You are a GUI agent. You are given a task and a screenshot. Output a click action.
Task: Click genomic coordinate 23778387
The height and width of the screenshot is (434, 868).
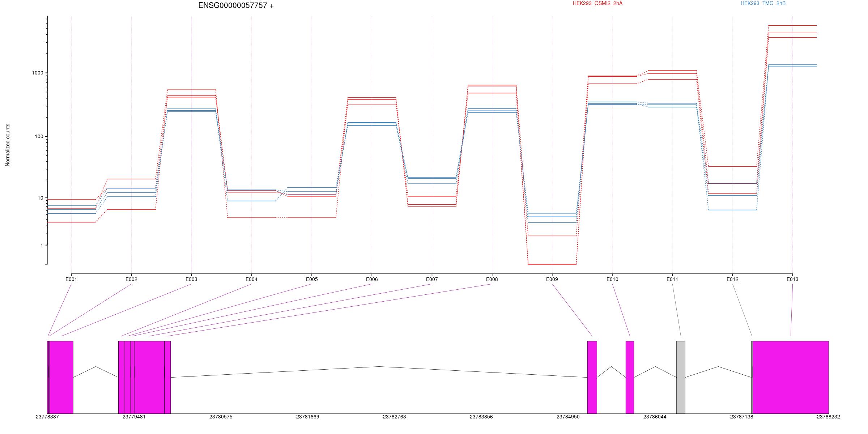47,417
